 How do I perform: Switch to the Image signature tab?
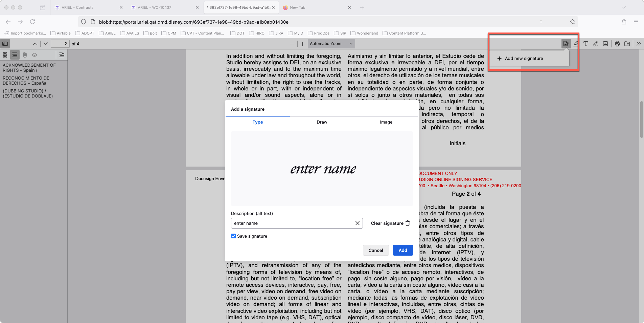point(386,122)
